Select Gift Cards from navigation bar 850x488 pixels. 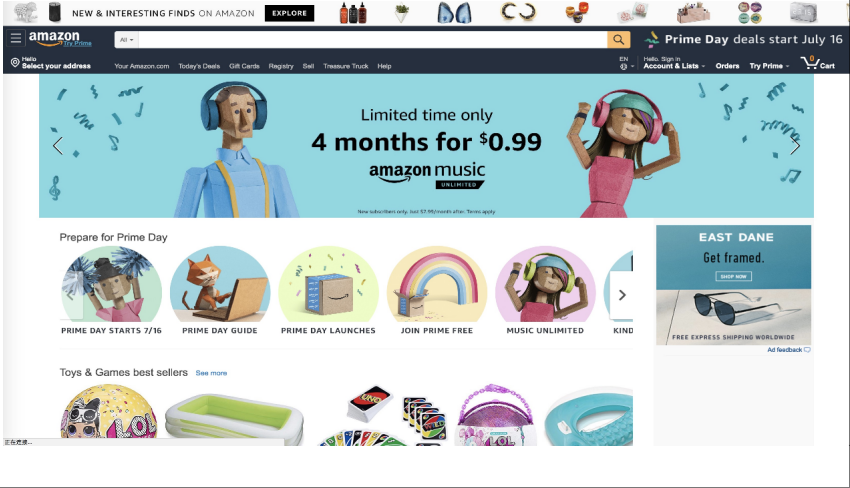[244, 66]
